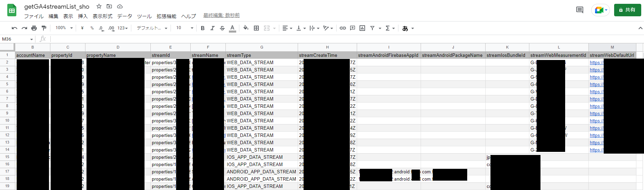Click the undo arrow icon
Viewport: 644px width, 190px height.
[x=14, y=28]
